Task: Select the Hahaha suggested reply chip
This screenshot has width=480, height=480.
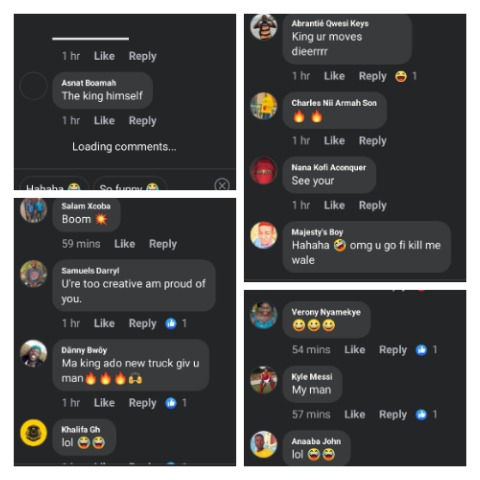Action: pos(54,185)
